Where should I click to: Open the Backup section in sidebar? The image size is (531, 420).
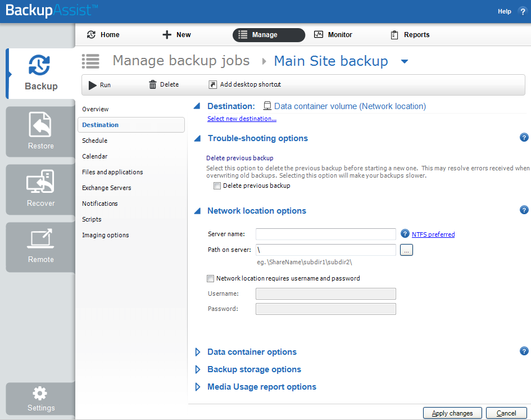[40, 73]
